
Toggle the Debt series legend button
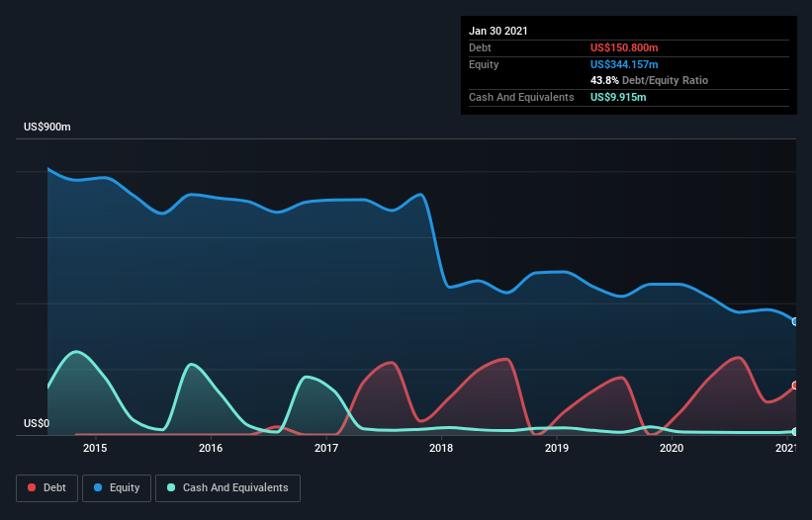click(46, 488)
